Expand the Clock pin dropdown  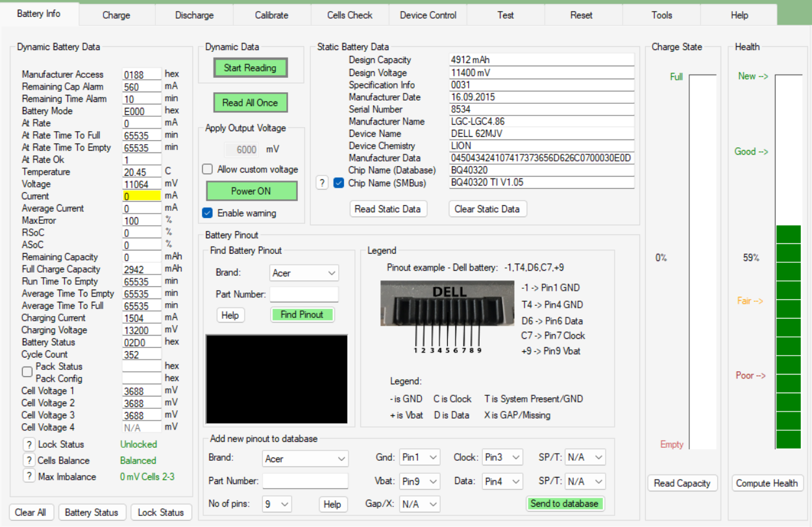(x=502, y=458)
